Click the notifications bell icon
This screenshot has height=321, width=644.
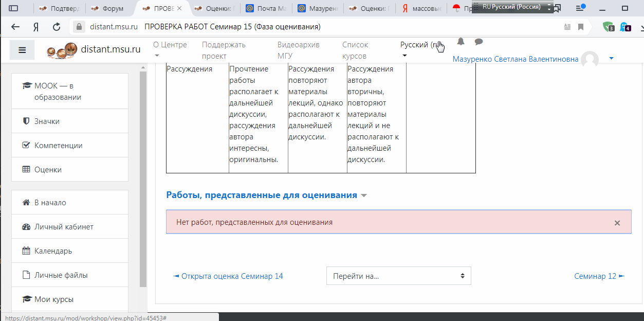coord(461,42)
